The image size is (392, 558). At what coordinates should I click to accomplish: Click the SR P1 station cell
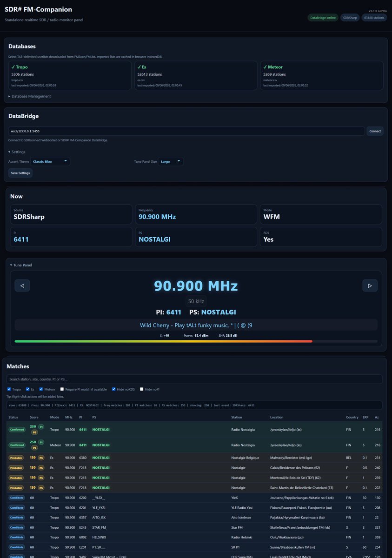coord(236,547)
